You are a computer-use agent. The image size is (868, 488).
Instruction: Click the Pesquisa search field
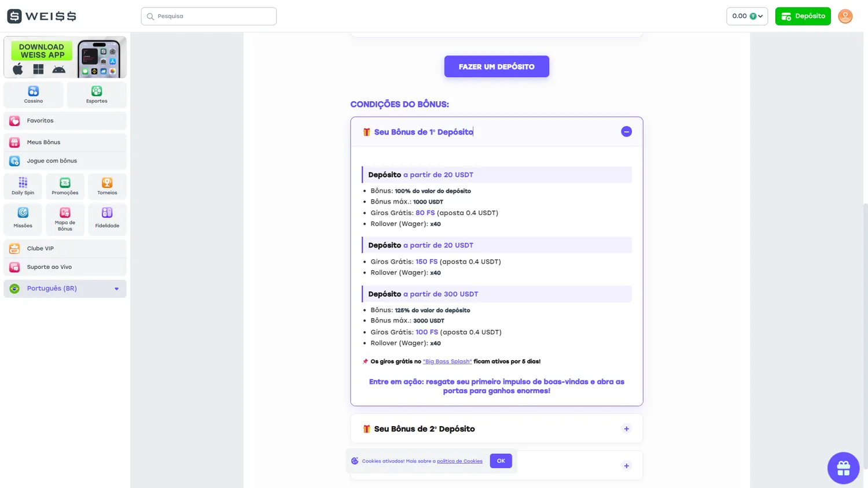(x=209, y=16)
